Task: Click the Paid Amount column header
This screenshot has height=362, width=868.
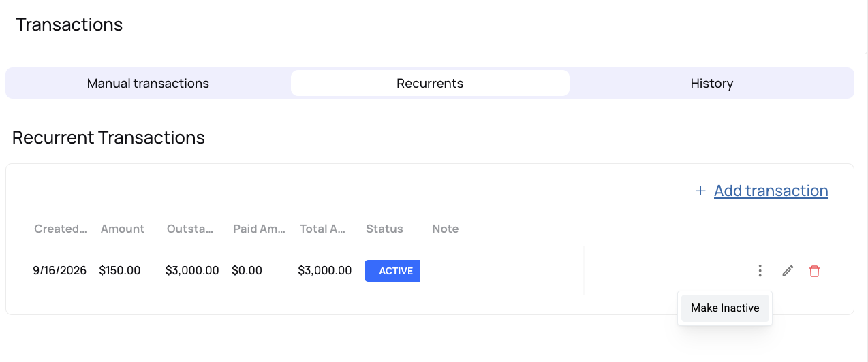Action: point(259,229)
